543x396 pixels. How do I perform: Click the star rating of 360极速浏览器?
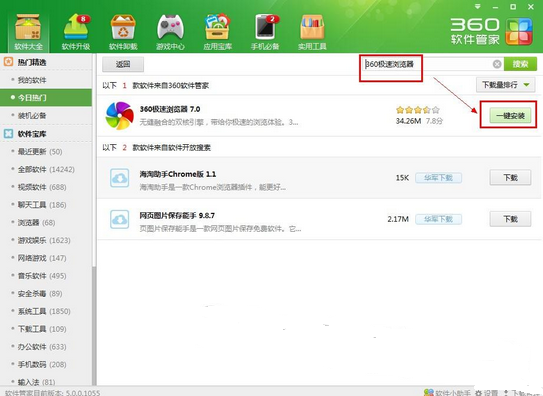[x=418, y=110]
